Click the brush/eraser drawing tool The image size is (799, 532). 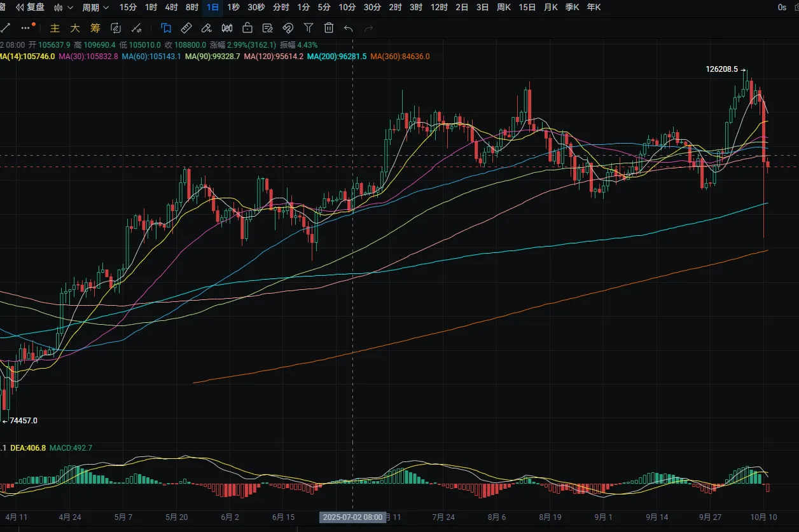[206, 28]
